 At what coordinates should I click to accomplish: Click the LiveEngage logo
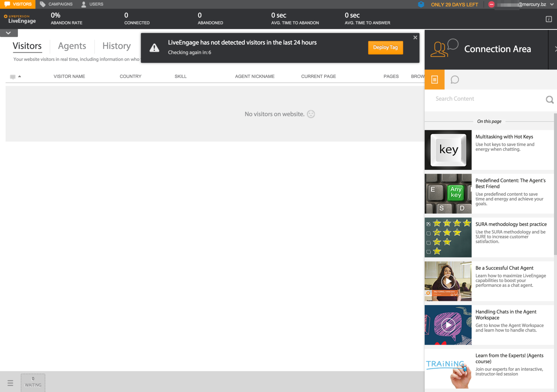point(20,19)
